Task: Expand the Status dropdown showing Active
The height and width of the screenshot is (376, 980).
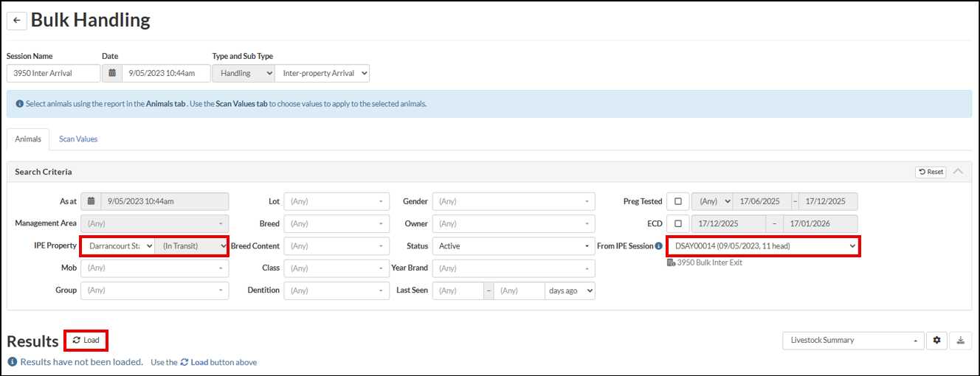Action: click(x=514, y=246)
